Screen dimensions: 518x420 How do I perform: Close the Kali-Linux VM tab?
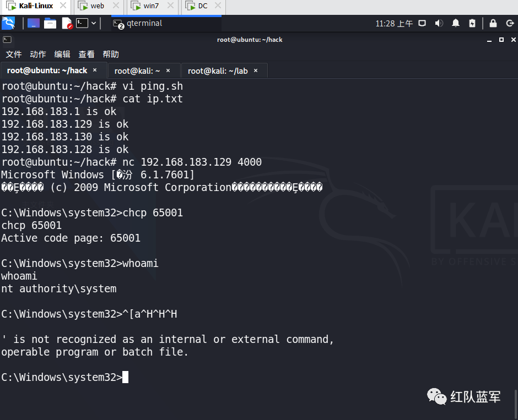click(63, 6)
